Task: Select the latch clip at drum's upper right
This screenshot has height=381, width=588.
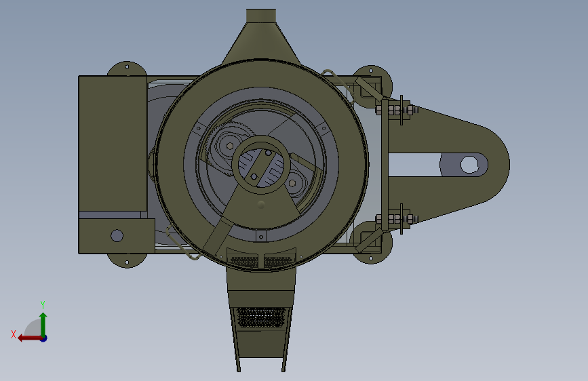Action: pyautogui.click(x=338, y=85)
